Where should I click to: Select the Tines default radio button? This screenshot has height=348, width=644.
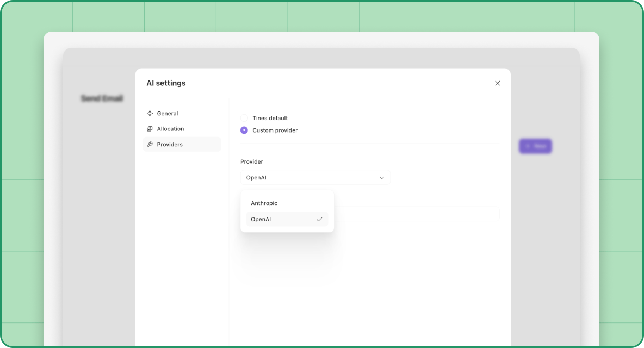coord(244,118)
